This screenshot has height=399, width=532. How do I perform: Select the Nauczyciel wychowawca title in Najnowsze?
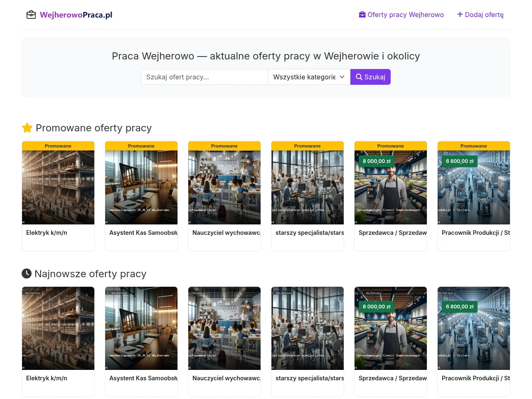[x=227, y=378]
